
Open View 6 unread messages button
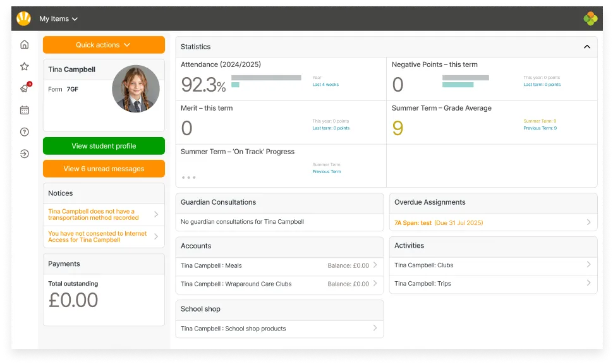pyautogui.click(x=104, y=169)
